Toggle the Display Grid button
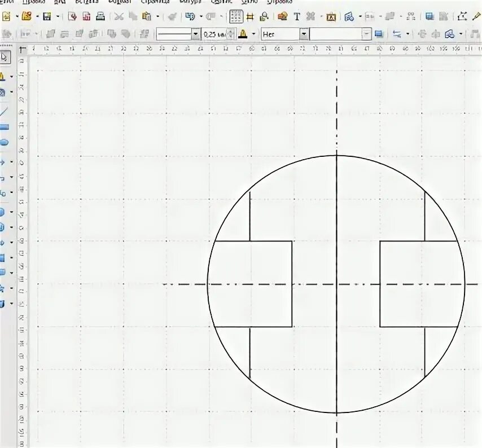Viewport: 482px width, 448px height. [236, 16]
